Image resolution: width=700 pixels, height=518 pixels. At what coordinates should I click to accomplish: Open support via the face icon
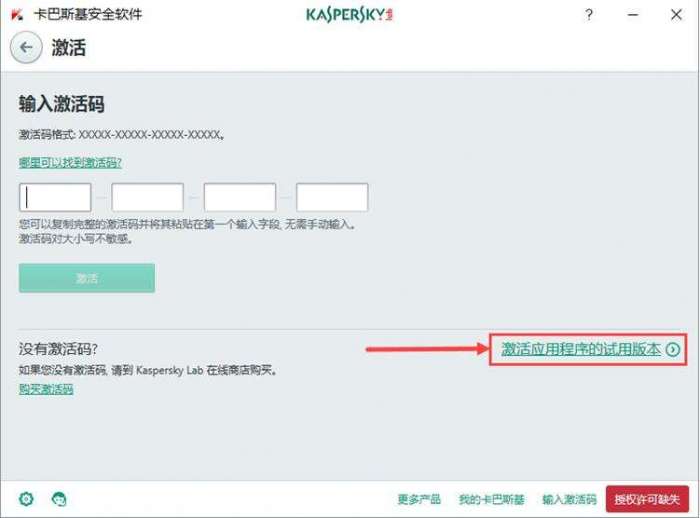(x=59, y=498)
